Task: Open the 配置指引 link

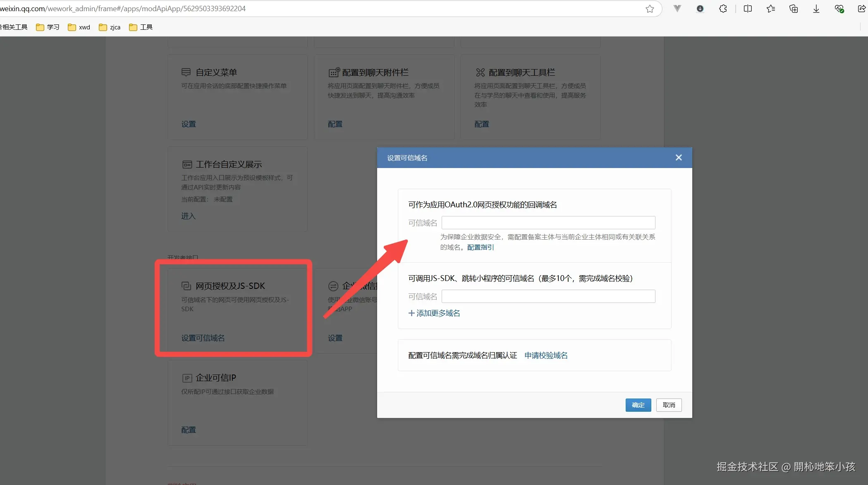Action: [x=480, y=247]
